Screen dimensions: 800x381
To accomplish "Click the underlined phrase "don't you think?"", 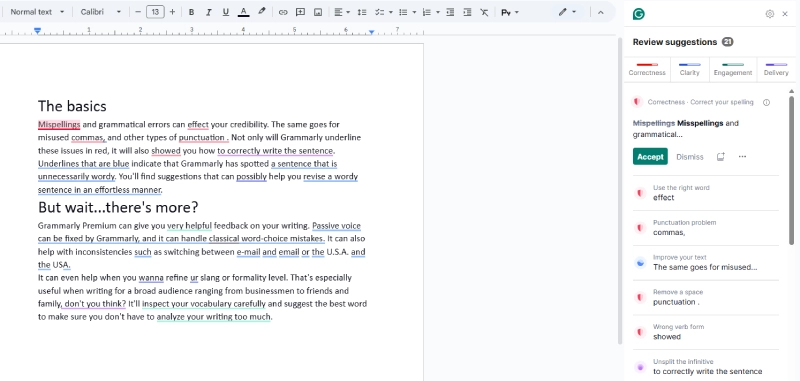I will tap(95, 304).
